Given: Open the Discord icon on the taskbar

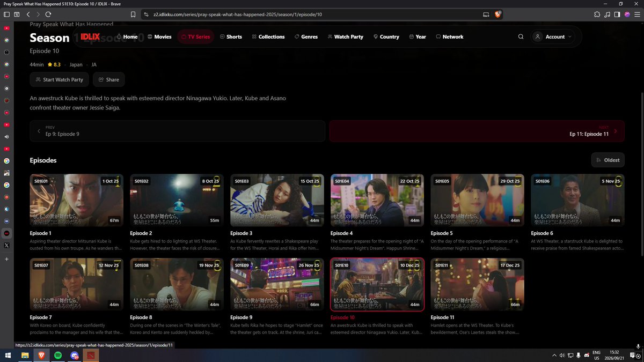Looking at the screenshot, I should [x=75, y=355].
